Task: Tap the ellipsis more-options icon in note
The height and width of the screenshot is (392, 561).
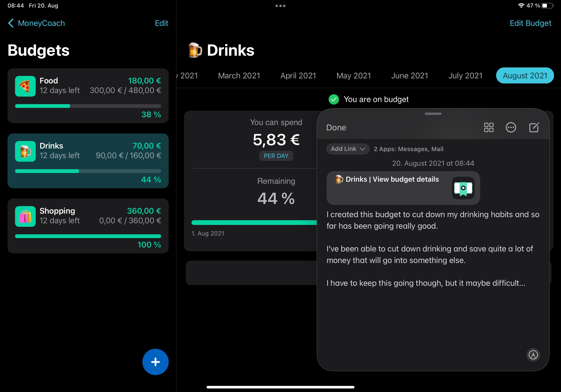Action: click(x=511, y=127)
